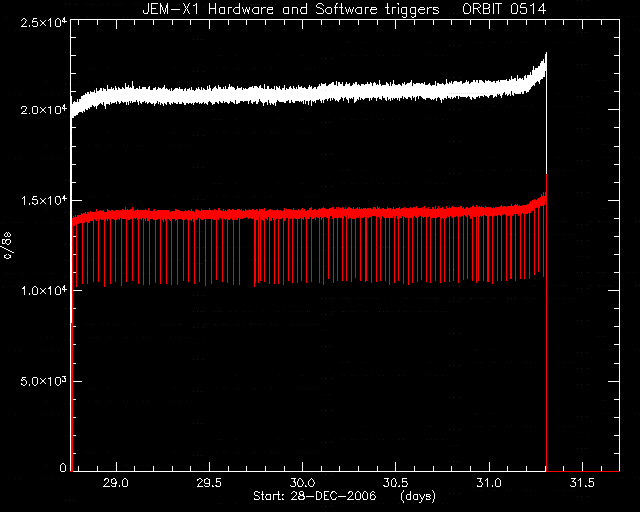Click the c/8s y-axis unit label

point(8,246)
